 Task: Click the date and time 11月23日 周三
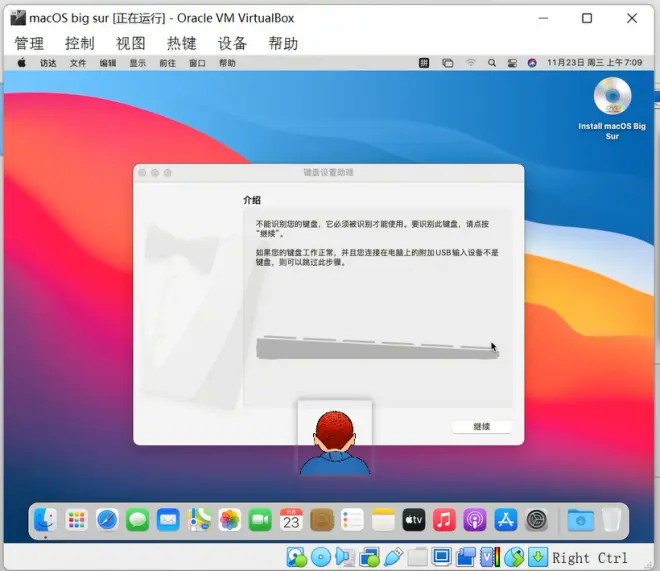[595, 63]
